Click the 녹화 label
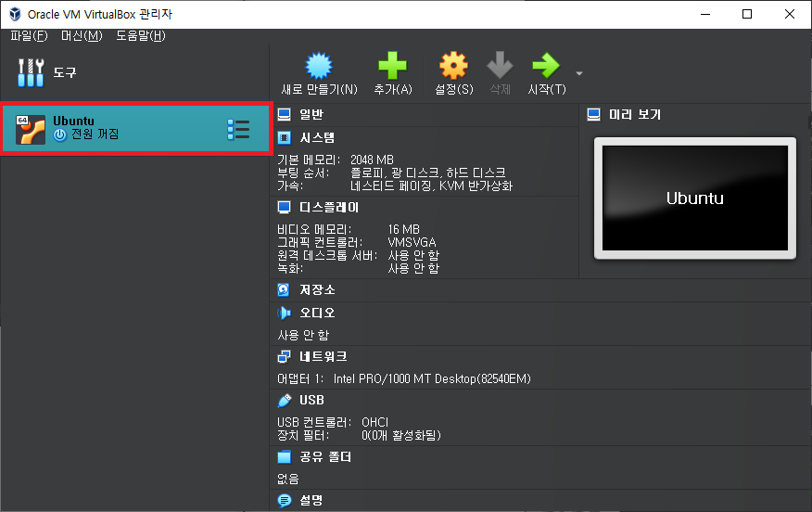The height and width of the screenshot is (512, 812). coord(290,268)
